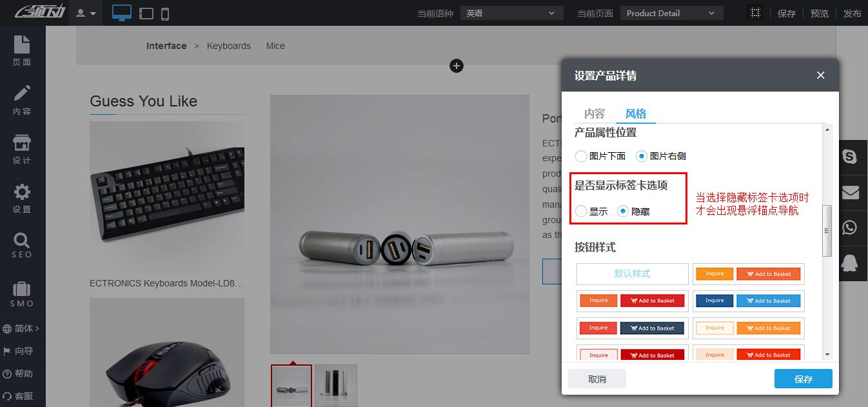This screenshot has height=407, width=868.
Task: Expand the user account menu arrow
Action: pos(86,14)
